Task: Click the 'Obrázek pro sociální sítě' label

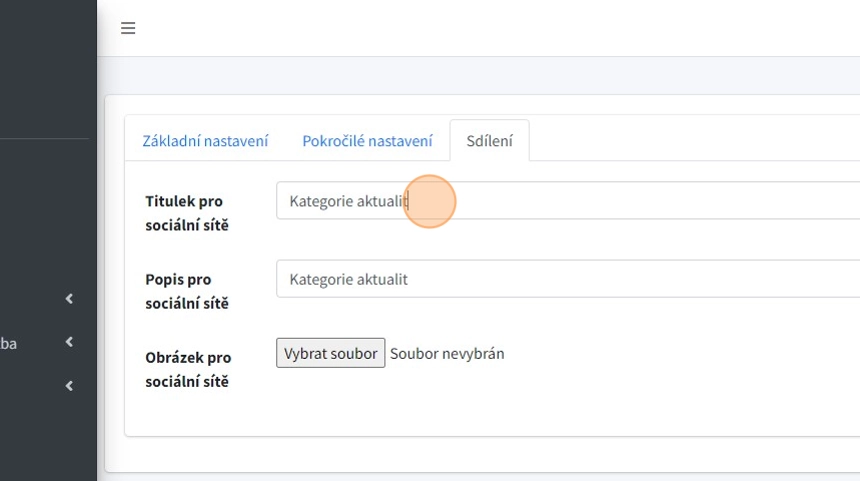Action: pos(188,369)
